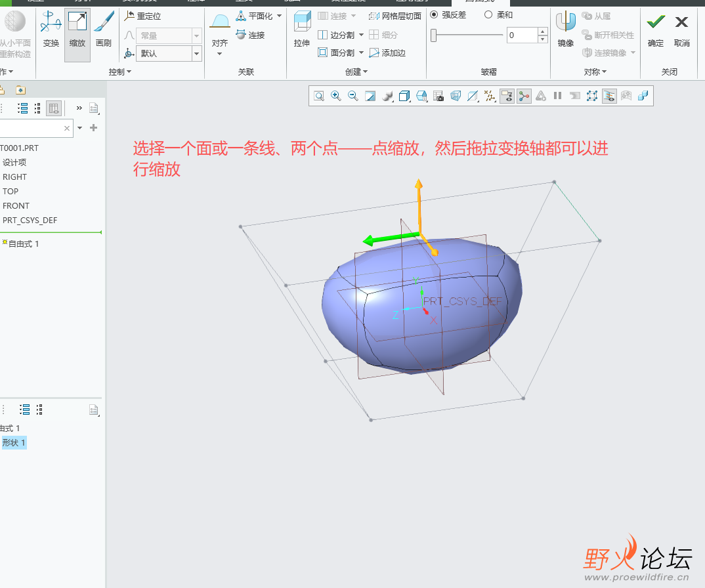The height and width of the screenshot is (588, 705).
Task: Select FRONT datum plane in tree
Action: tap(16, 206)
